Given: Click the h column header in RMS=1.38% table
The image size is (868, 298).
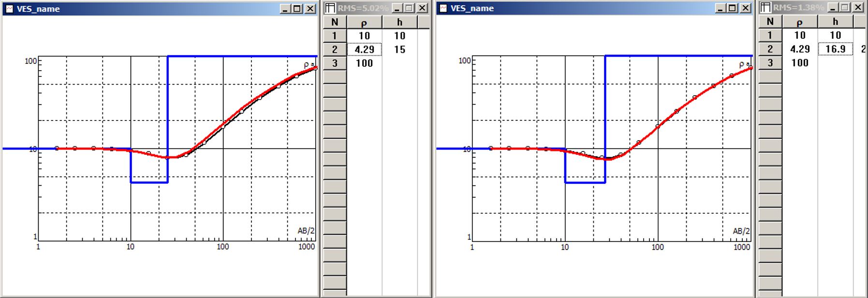Looking at the screenshot, I should [x=836, y=22].
